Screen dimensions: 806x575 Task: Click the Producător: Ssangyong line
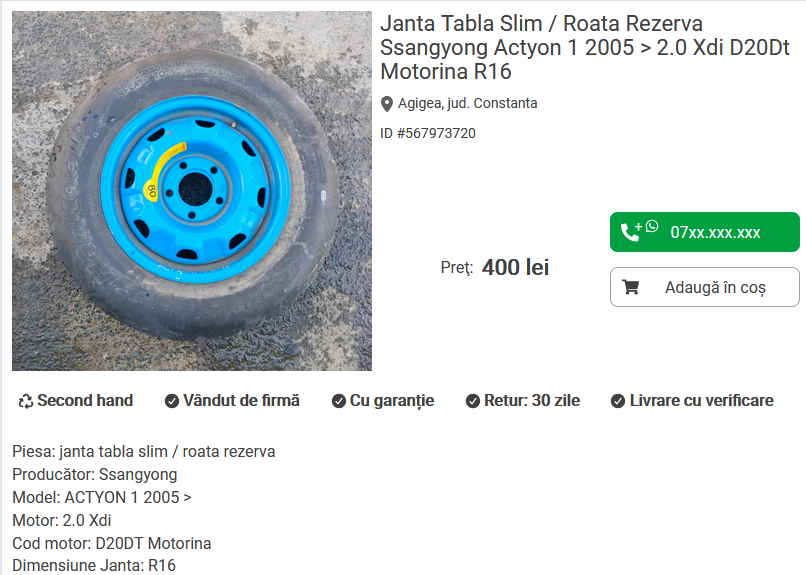pyautogui.click(x=95, y=474)
